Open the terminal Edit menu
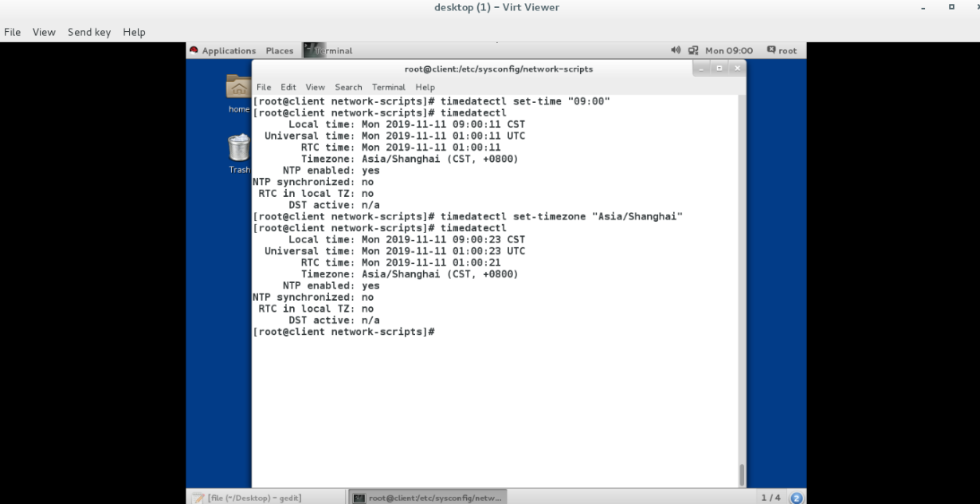This screenshot has width=980, height=504. [288, 88]
